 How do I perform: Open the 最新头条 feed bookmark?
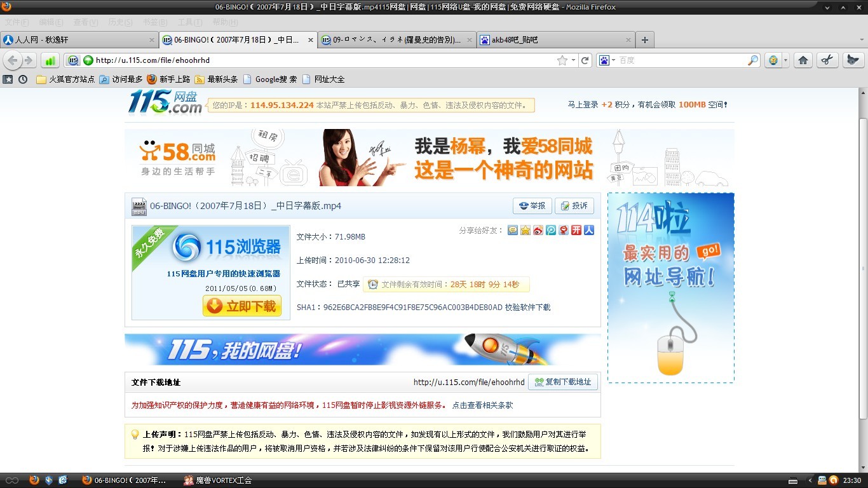216,79
